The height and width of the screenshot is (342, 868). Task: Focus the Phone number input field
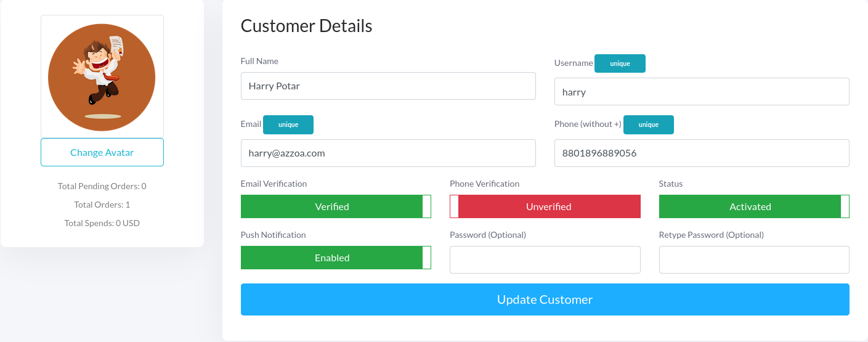point(702,153)
